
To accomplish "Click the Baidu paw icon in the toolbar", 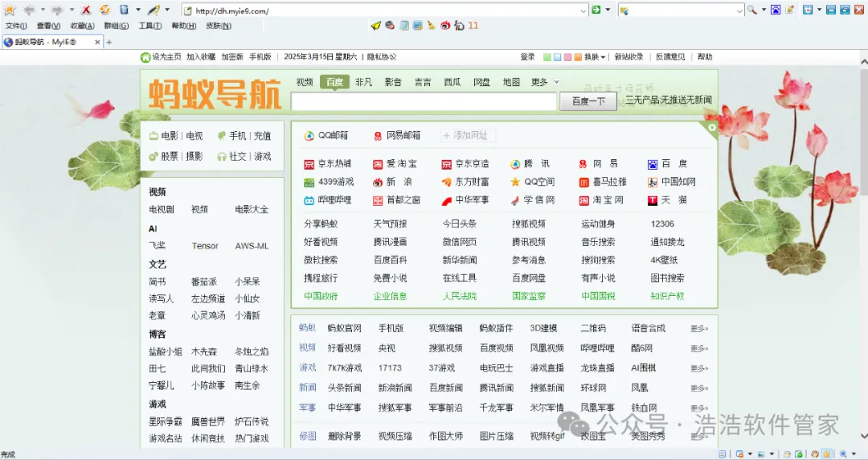I will 776,10.
